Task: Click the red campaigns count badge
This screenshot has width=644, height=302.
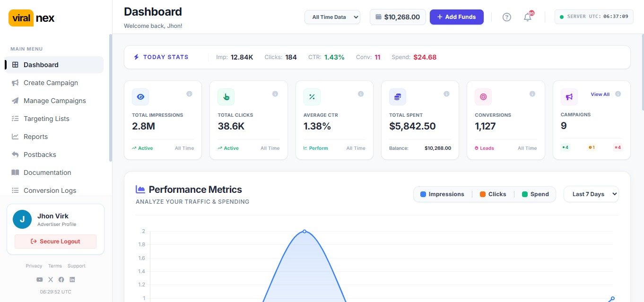Action: click(618, 147)
